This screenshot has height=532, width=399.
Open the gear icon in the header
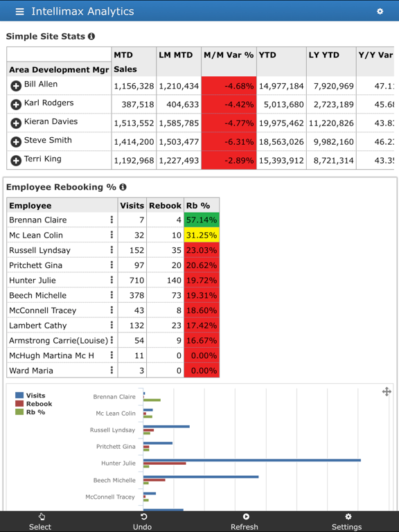tap(380, 11)
